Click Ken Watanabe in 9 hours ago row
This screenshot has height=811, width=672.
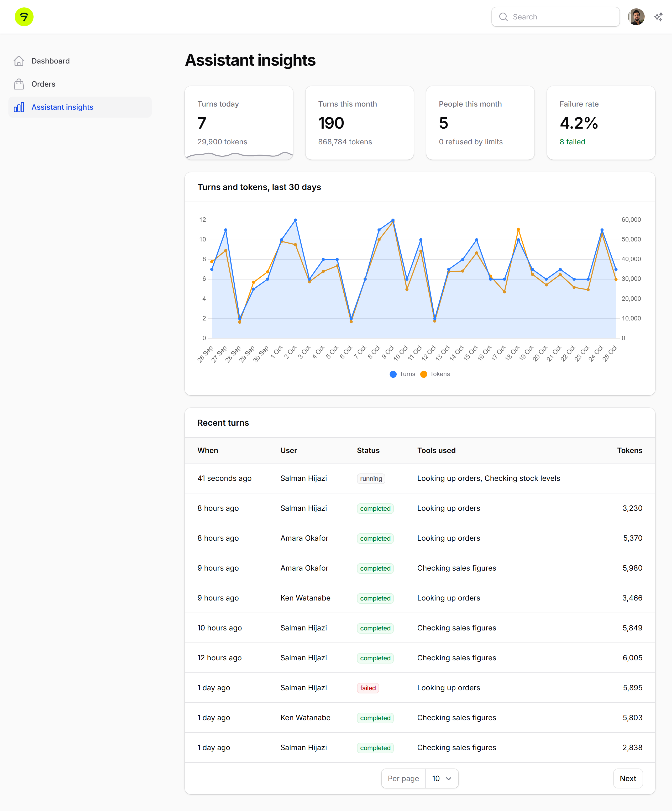point(305,598)
